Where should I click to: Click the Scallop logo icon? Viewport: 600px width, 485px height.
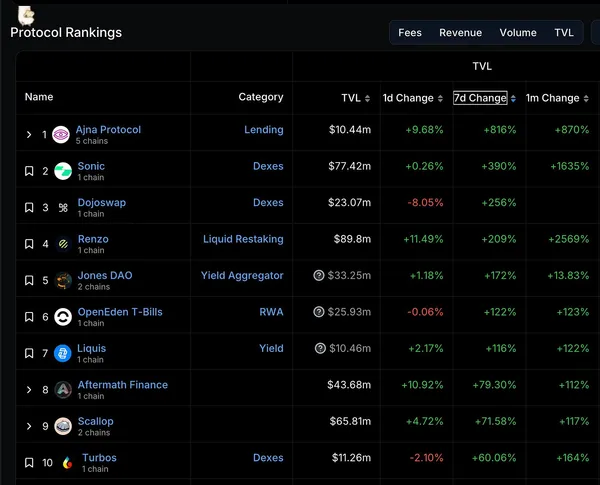pos(63,426)
